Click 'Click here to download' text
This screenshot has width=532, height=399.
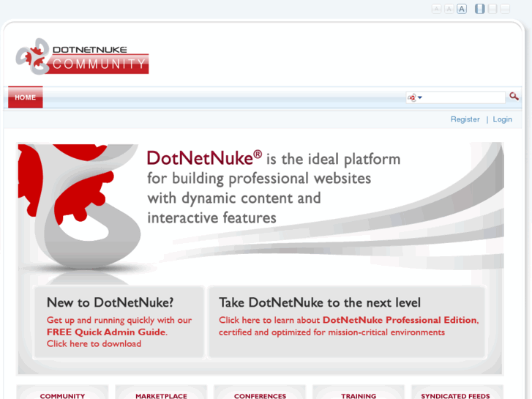tap(94, 343)
